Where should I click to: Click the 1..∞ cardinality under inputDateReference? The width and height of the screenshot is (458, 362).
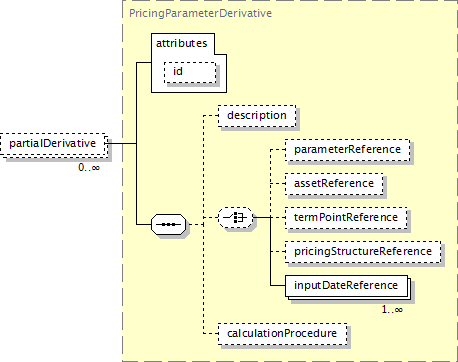coord(392,310)
